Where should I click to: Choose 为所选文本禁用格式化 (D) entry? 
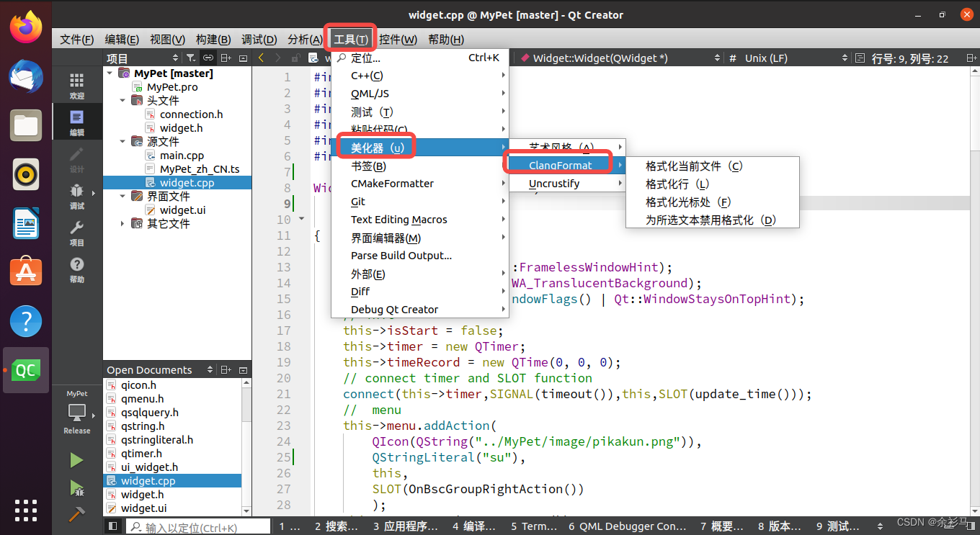pos(713,220)
